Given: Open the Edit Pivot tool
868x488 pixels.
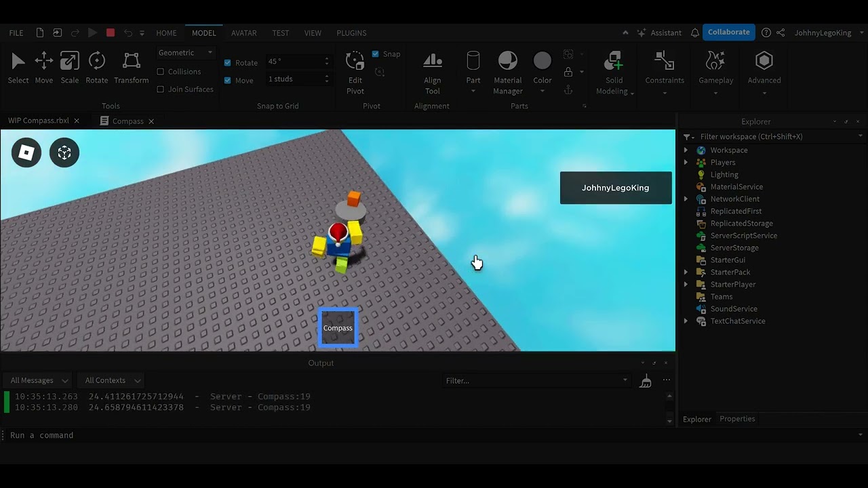Looking at the screenshot, I should point(355,72).
